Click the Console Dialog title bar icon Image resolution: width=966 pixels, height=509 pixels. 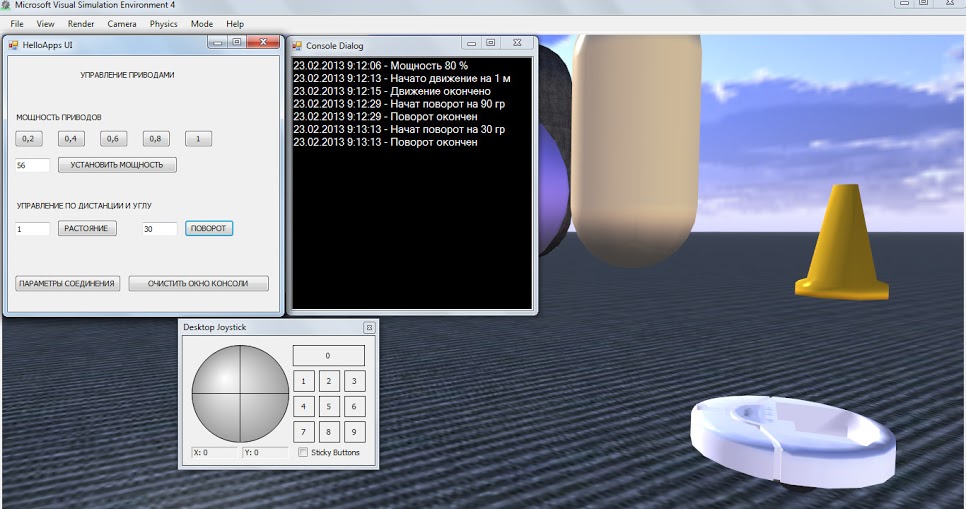click(297, 46)
